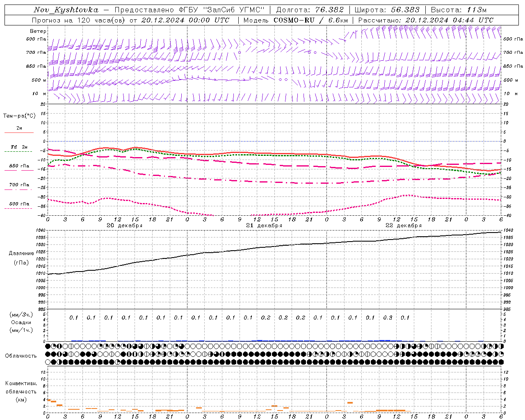Screen dimensions: 525x420
Task: Click the (км) unit of convective cloudiness
Action: click(21, 399)
